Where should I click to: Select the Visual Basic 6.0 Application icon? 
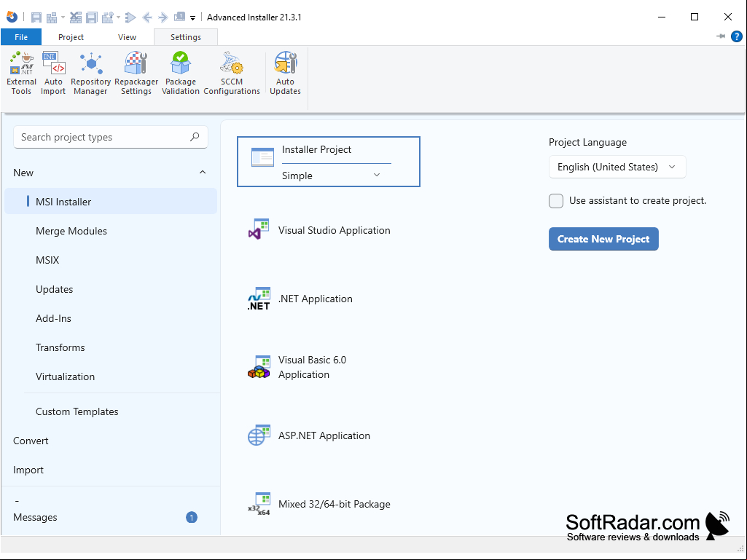[x=259, y=367]
